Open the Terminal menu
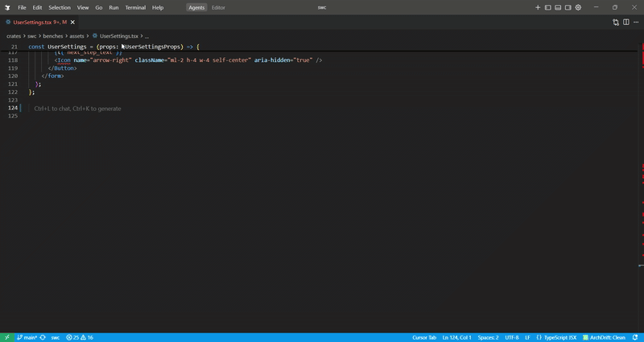 coord(135,7)
